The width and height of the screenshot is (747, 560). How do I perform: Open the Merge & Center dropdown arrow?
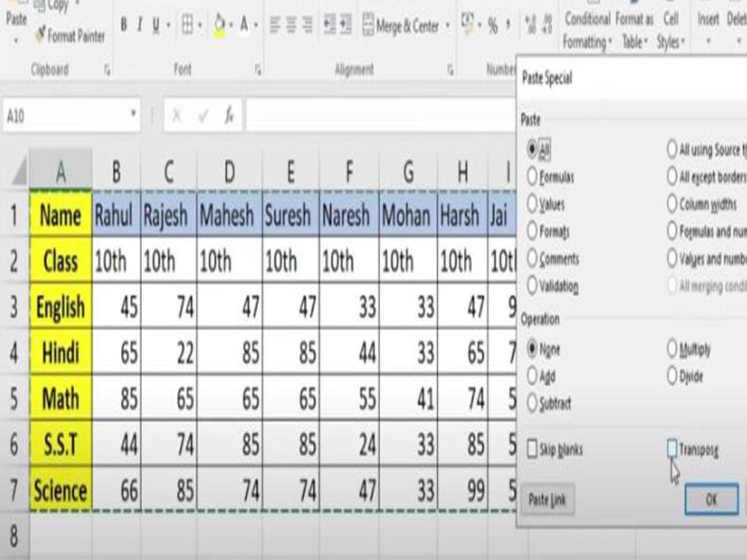(447, 25)
